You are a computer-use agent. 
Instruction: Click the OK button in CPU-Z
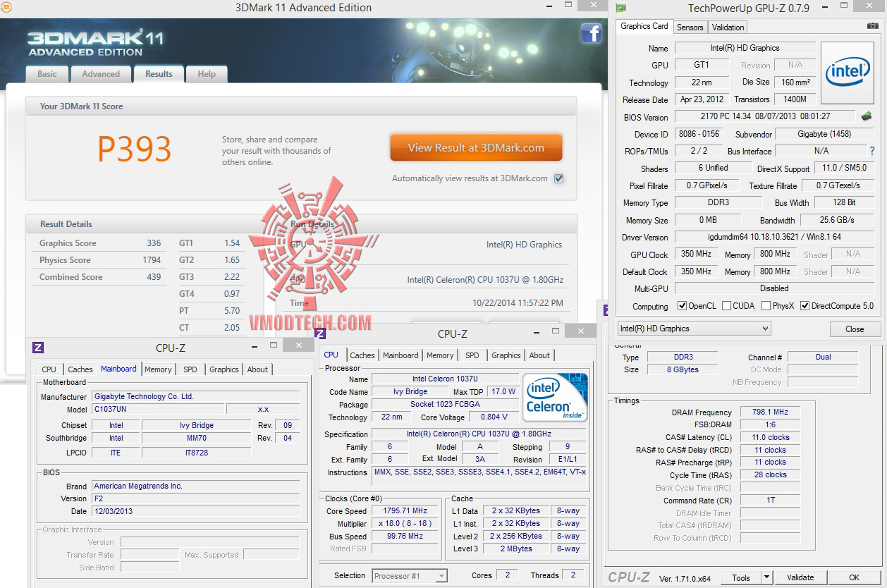(854, 577)
